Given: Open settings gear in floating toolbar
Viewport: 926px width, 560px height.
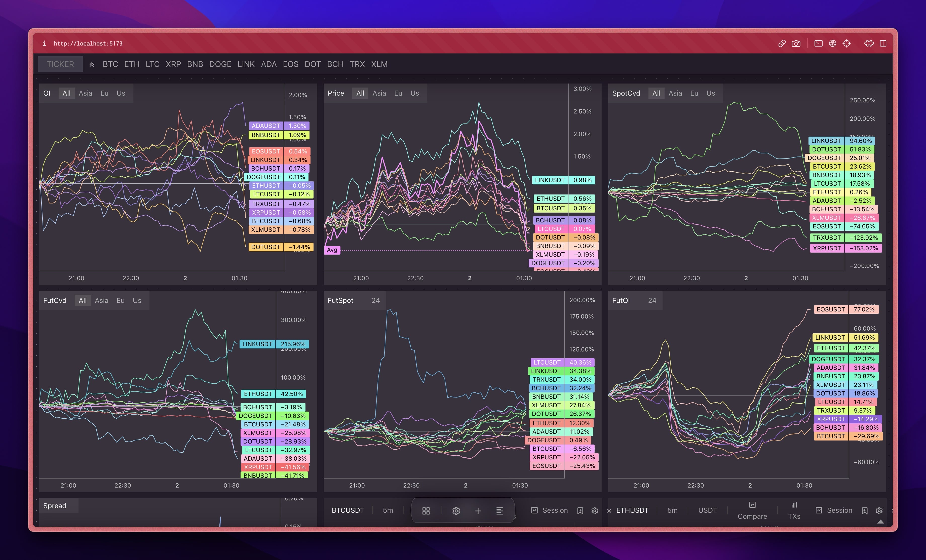Looking at the screenshot, I should (x=456, y=511).
